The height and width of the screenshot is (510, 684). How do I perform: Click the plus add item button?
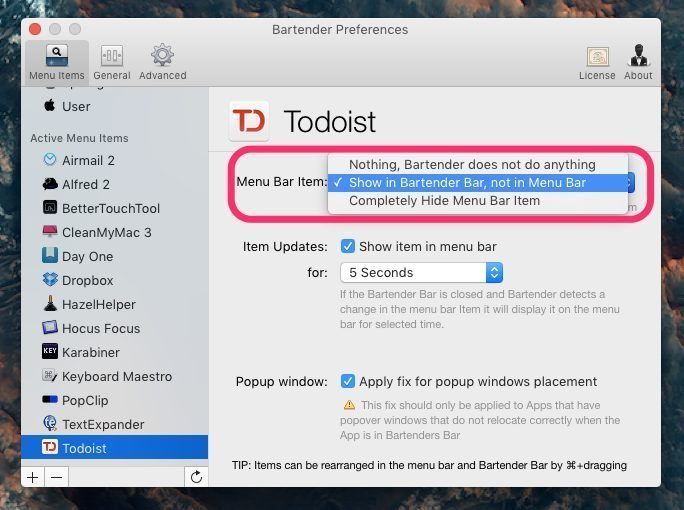pyautogui.click(x=32, y=477)
